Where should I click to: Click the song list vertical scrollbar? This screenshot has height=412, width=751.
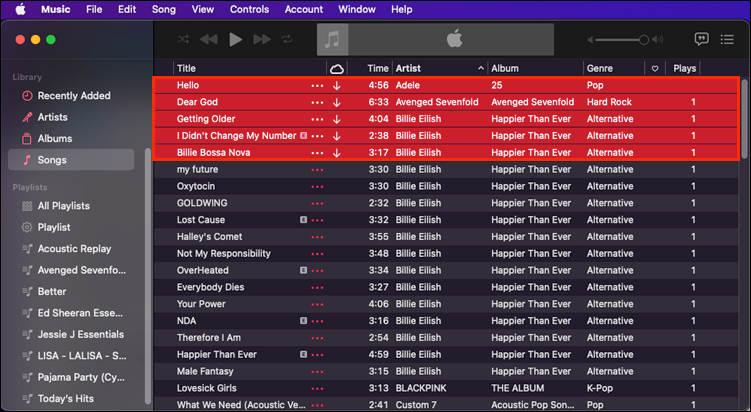pyautogui.click(x=744, y=118)
